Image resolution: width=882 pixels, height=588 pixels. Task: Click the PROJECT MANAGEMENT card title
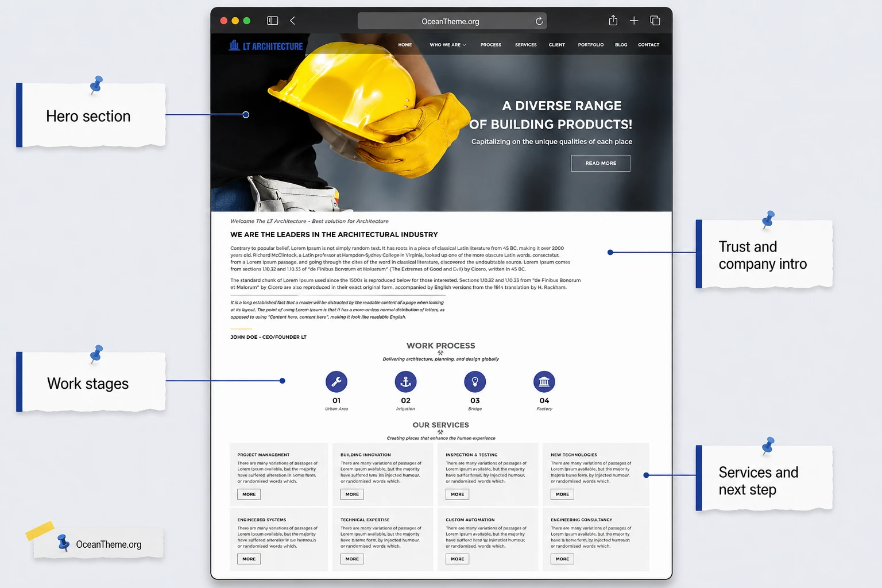coord(264,455)
